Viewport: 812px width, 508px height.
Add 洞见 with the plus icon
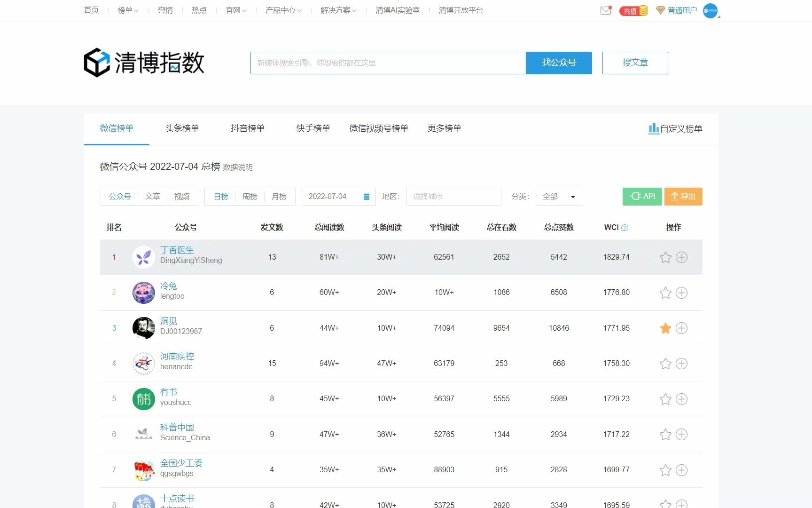(681, 328)
